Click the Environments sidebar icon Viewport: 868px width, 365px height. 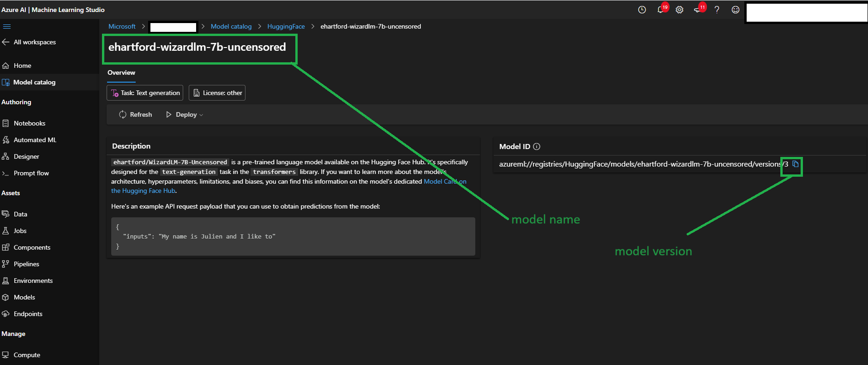6,281
